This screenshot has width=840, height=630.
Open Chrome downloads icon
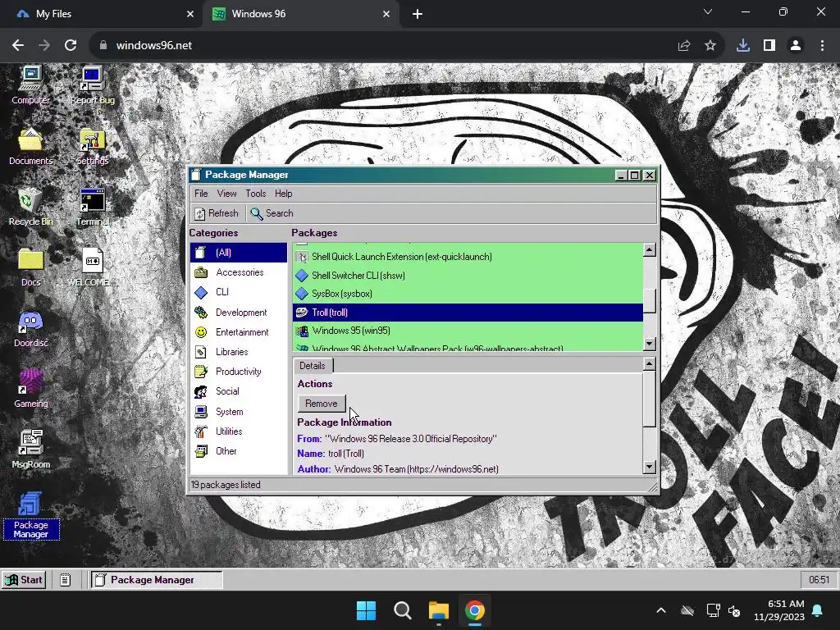[x=743, y=46]
